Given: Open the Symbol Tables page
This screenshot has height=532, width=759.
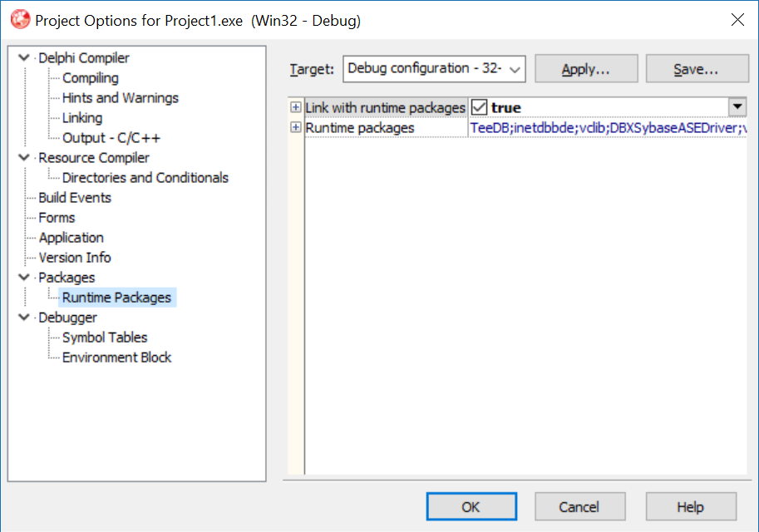Looking at the screenshot, I should click(x=105, y=337).
